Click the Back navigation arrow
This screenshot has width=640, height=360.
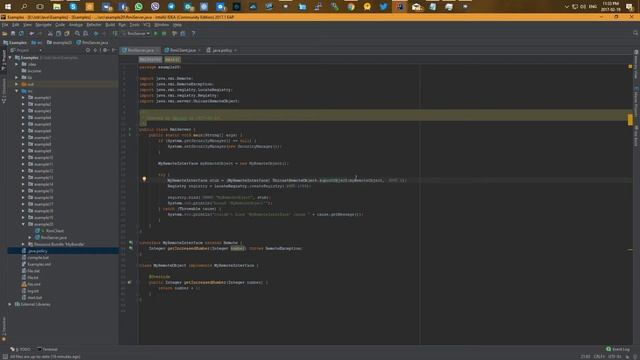click(96, 33)
